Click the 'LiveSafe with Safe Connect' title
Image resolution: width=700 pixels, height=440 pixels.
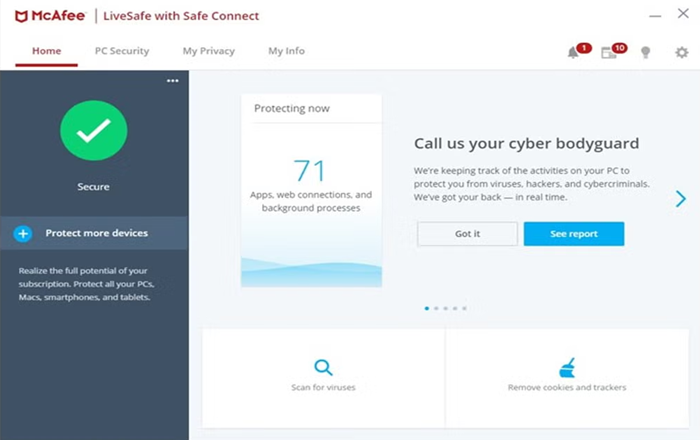coord(181,16)
